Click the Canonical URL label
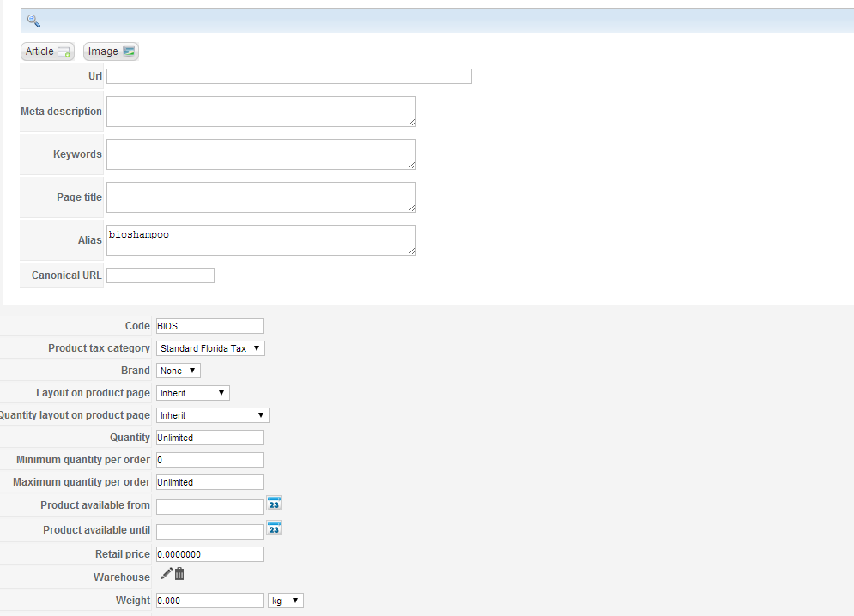Image resolution: width=854 pixels, height=616 pixels. (x=66, y=275)
